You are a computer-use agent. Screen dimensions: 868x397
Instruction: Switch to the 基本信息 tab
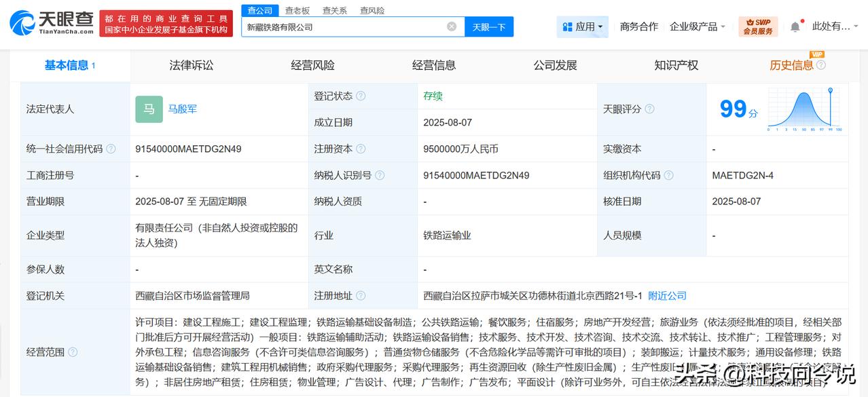pyautogui.click(x=69, y=66)
